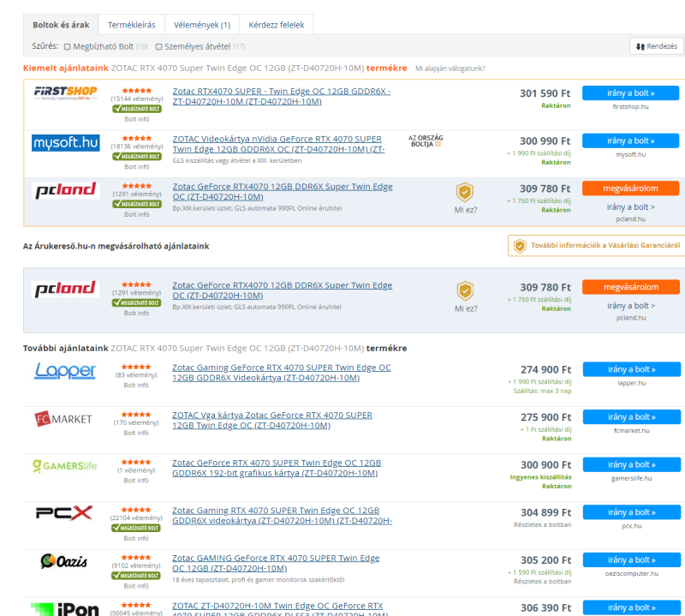The width and height of the screenshot is (685, 616).
Task: Click 'irány a bolt' button for mysoft.hu
Action: pyautogui.click(x=630, y=141)
